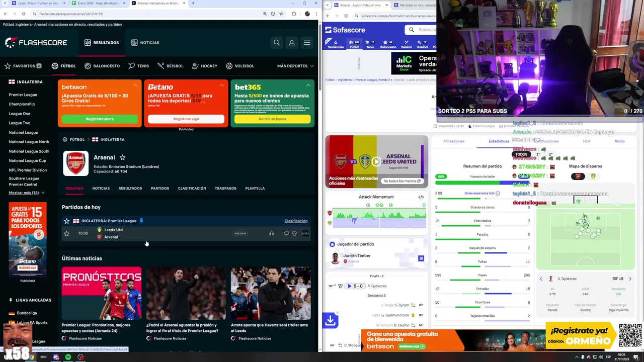Switch to Partidos tab on Arsenal page

(160, 189)
